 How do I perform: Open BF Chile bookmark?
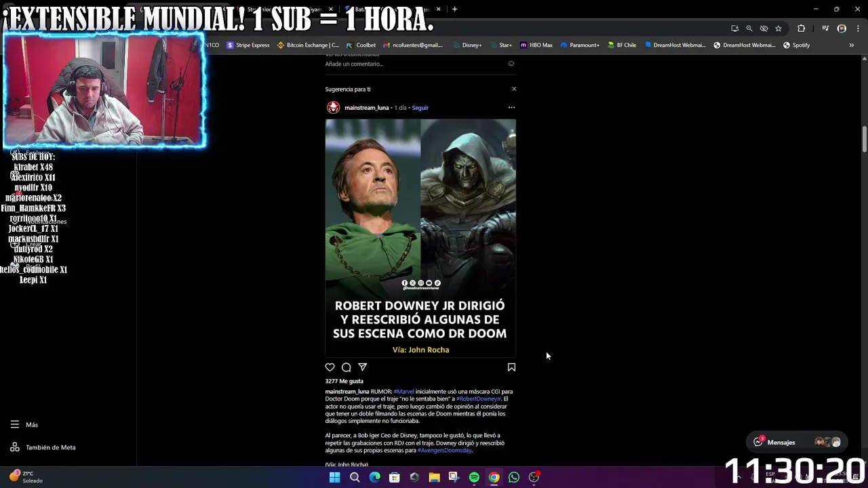(622, 45)
